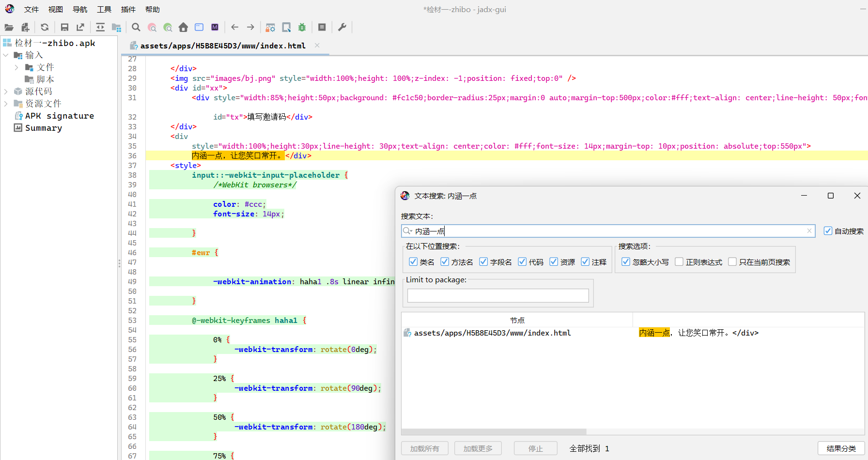Viewport: 868px width, 460px height.
Task: Open file using the folder toolbar icon
Action: pos(9,27)
